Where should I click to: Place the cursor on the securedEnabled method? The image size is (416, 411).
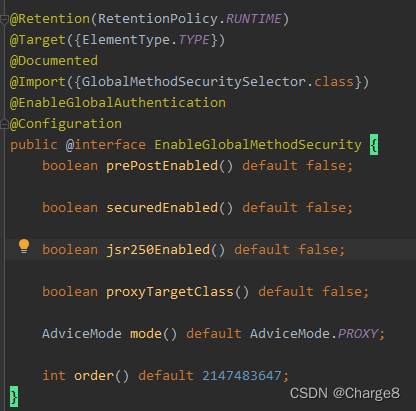point(162,208)
